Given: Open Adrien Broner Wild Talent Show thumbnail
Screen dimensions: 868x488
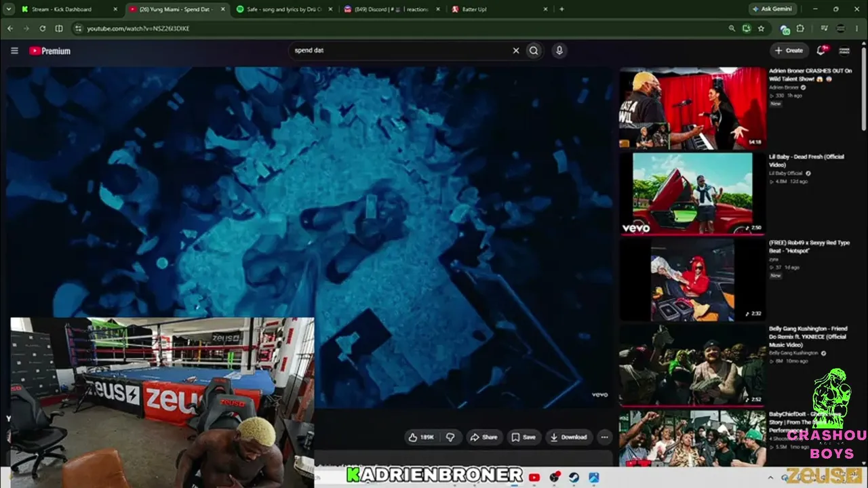Looking at the screenshot, I should 692,107.
